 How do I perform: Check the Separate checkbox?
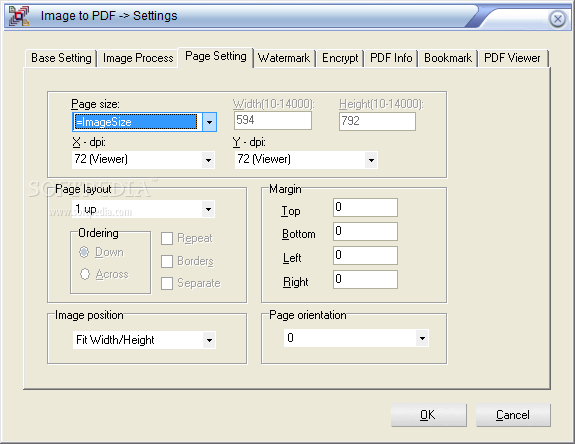(167, 283)
